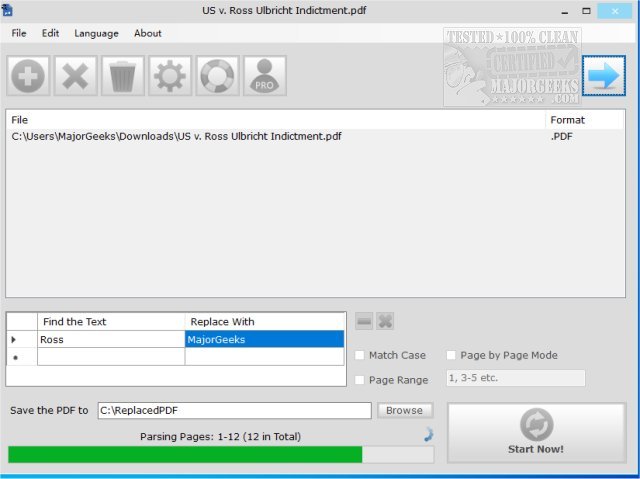The height and width of the screenshot is (479, 640).
Task: Open the Language menu
Action: (x=96, y=33)
